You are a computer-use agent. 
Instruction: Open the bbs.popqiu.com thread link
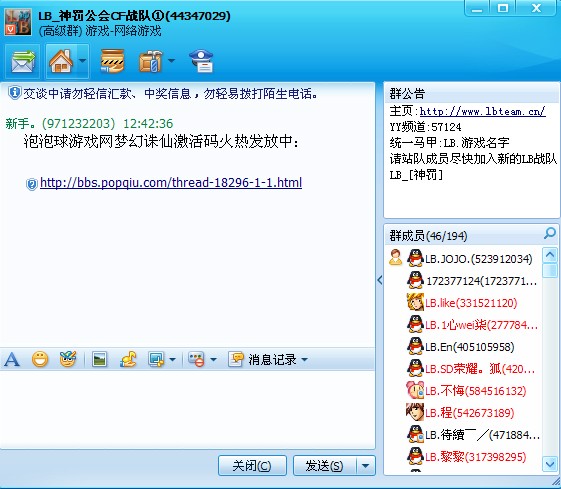171,183
